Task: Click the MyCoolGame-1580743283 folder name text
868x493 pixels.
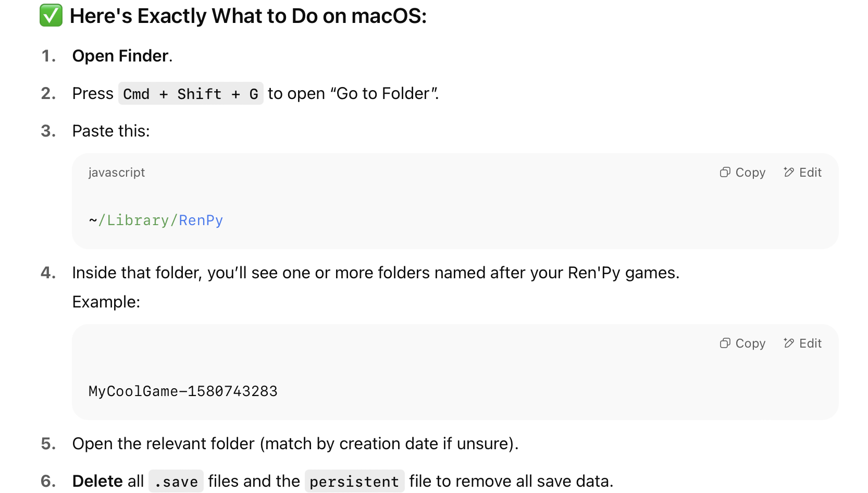Action: click(x=183, y=391)
